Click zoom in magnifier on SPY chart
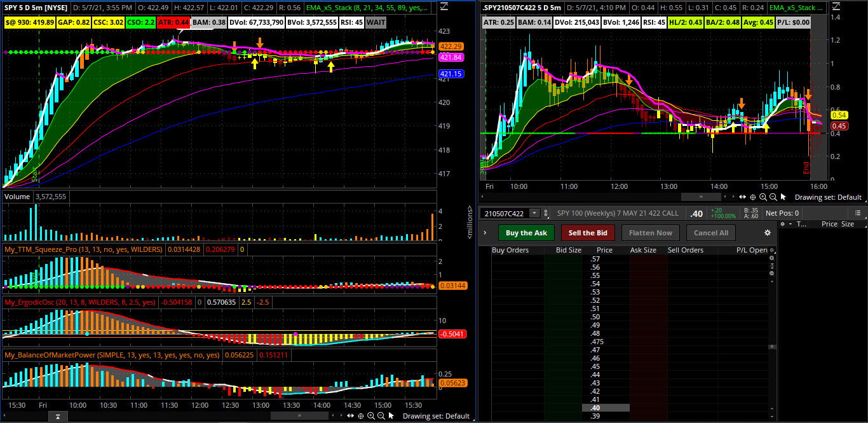Screen dimensions: 868x423 [x=371, y=416]
